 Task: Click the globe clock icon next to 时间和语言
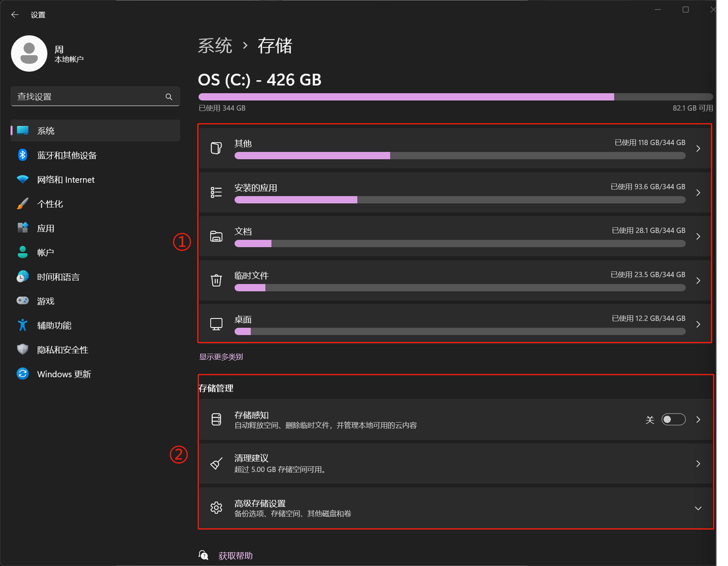(x=23, y=276)
